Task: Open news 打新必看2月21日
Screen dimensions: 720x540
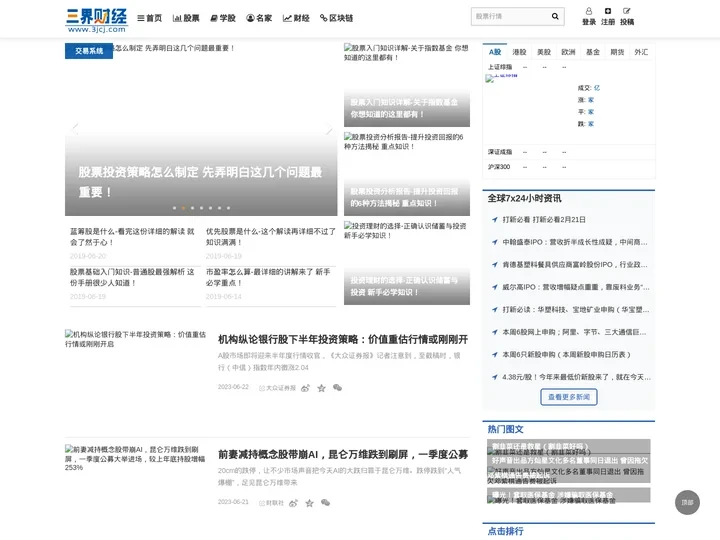Action: pyautogui.click(x=544, y=219)
